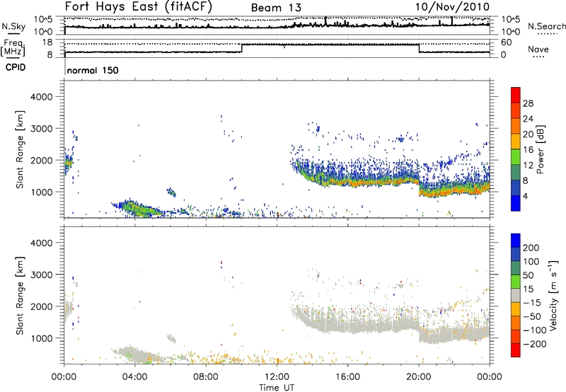Click the 08:00 time tick label
The image size is (566, 392).
pos(206,377)
